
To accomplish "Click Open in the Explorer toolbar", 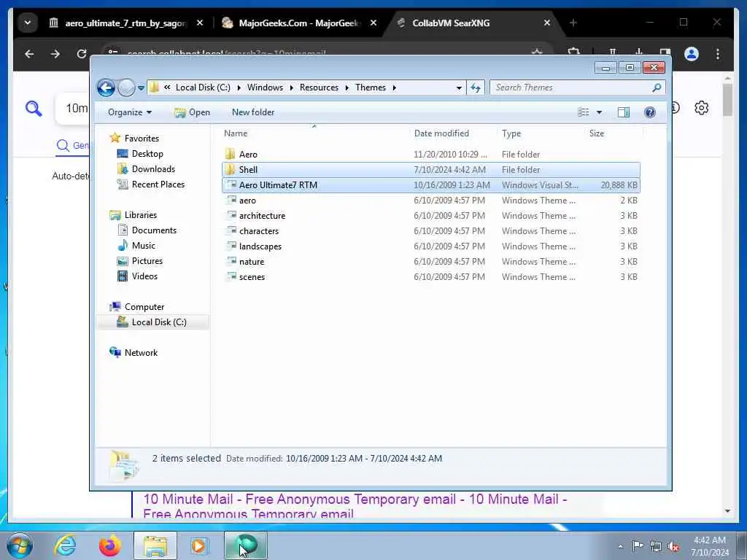I will [x=192, y=112].
